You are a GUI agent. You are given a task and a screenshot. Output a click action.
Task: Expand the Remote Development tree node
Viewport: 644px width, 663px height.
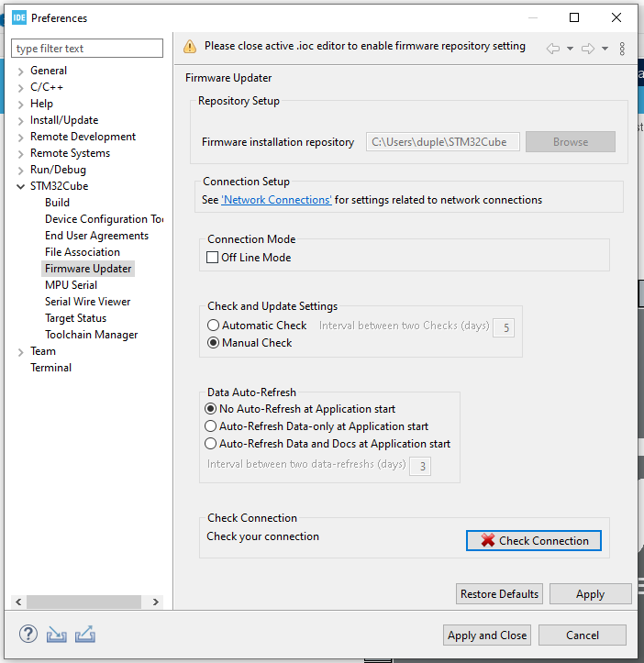20,138
